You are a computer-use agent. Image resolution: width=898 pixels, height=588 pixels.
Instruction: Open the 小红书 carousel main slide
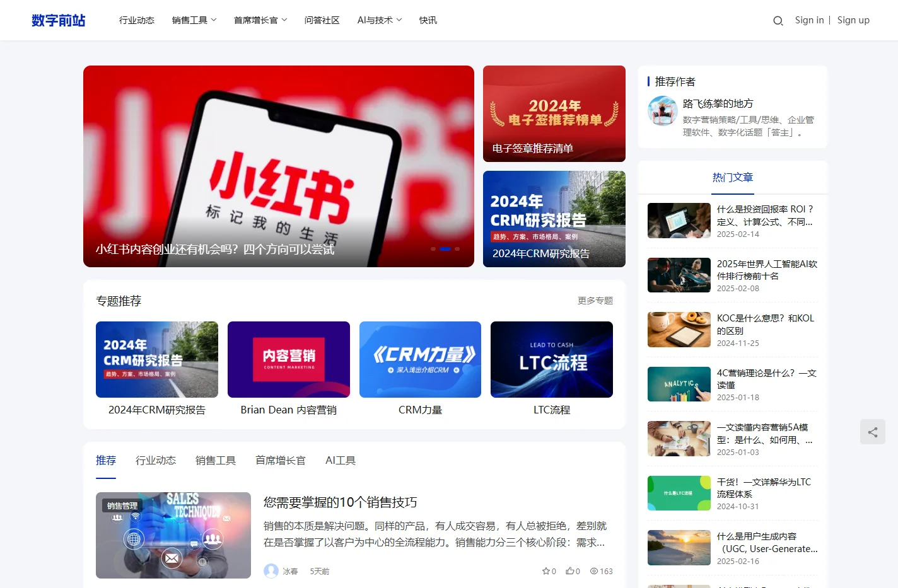click(x=279, y=166)
